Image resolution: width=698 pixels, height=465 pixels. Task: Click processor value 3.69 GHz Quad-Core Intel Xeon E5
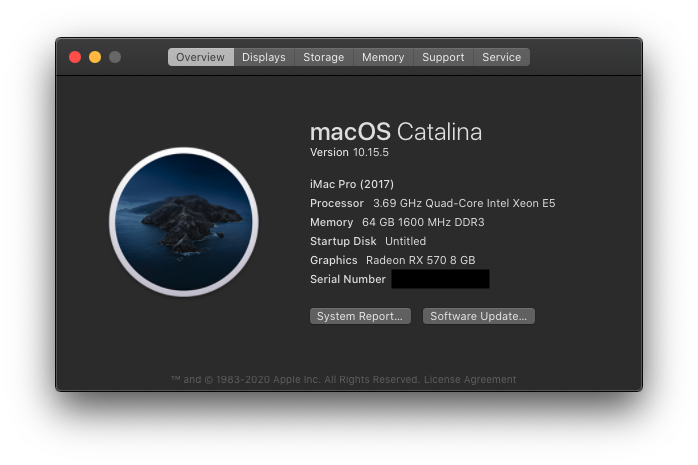[464, 203]
